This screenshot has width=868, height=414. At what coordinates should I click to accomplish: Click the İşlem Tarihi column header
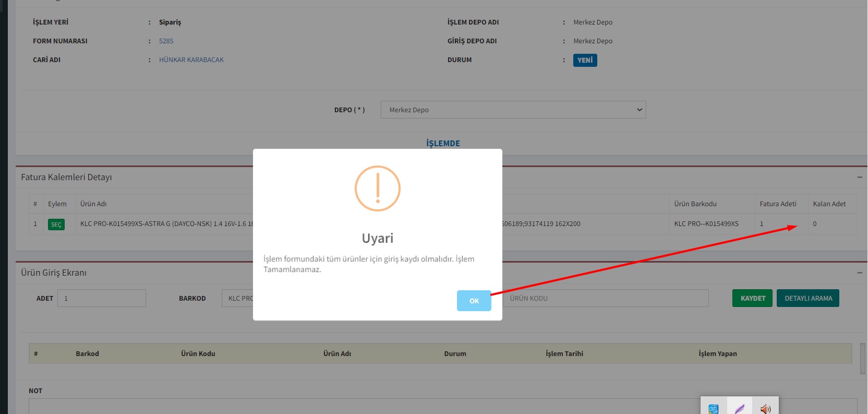(564, 353)
